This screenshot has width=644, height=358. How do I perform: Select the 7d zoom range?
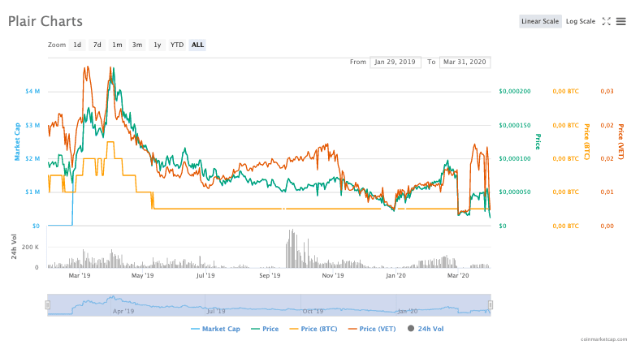(97, 45)
